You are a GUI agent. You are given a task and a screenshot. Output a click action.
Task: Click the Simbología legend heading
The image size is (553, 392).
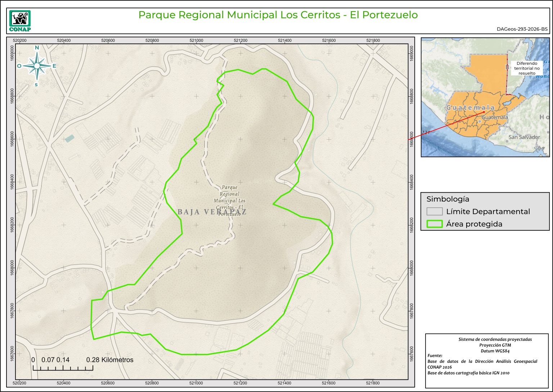(448, 199)
